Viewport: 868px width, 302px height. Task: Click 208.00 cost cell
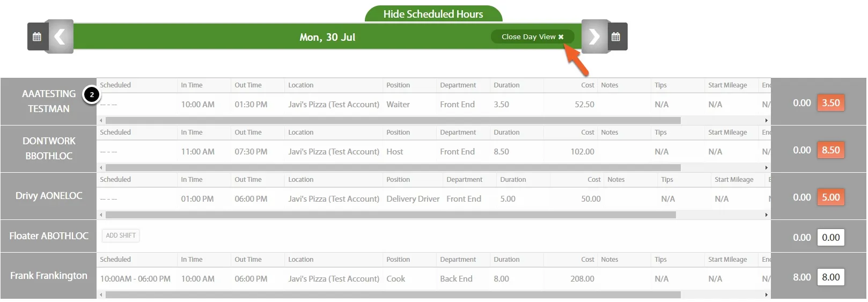[582, 279]
